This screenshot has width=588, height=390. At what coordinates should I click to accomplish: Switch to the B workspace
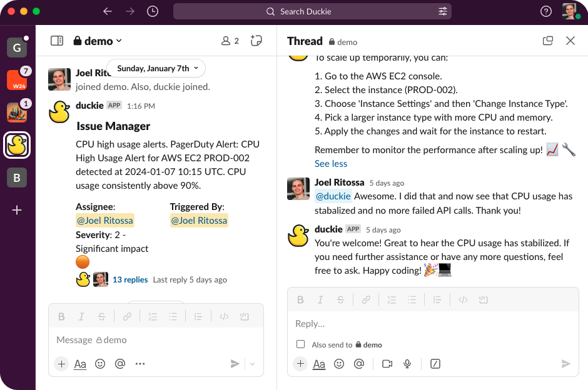tap(17, 177)
